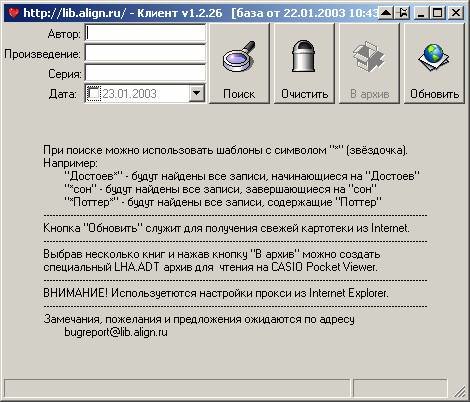Click the roll-up arrow in title bar
Viewport: 470px width, 402px height.
tap(386, 13)
